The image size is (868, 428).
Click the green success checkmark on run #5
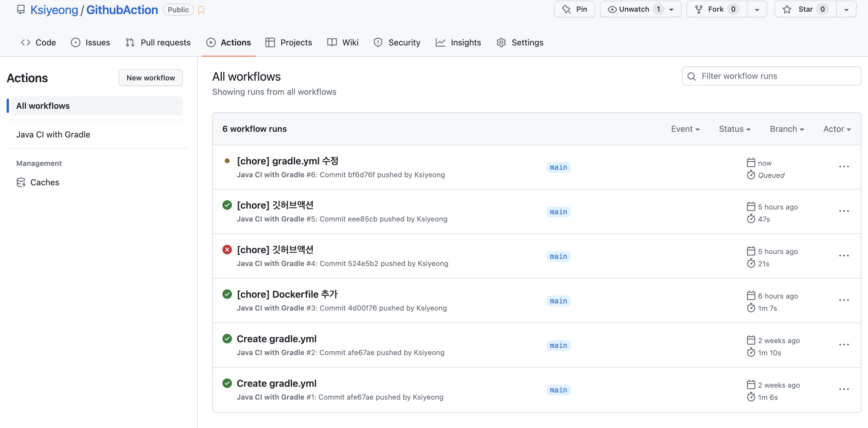227,205
